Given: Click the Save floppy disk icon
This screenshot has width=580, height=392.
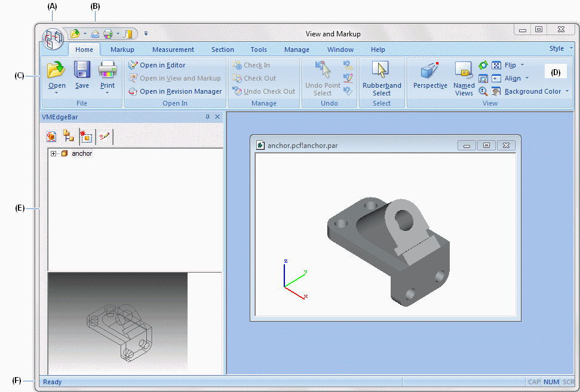Looking at the screenshot, I should [x=82, y=70].
